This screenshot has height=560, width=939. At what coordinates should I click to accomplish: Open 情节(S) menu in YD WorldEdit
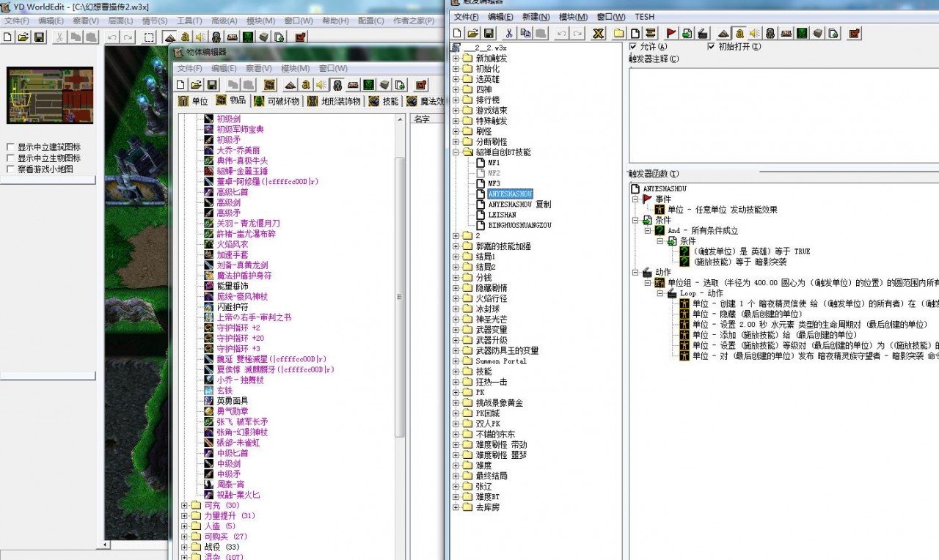click(x=154, y=21)
